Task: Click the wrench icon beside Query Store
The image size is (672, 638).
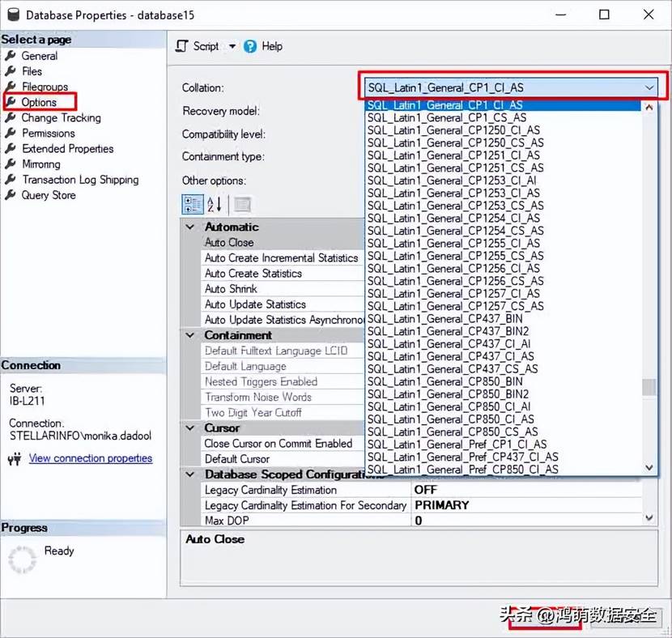Action: tap(11, 194)
